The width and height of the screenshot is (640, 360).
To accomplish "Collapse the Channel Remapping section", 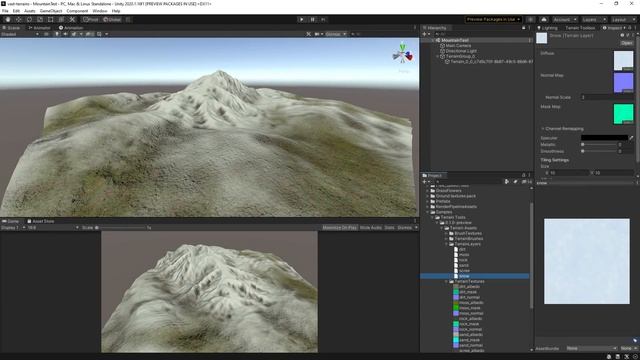I will (543, 129).
